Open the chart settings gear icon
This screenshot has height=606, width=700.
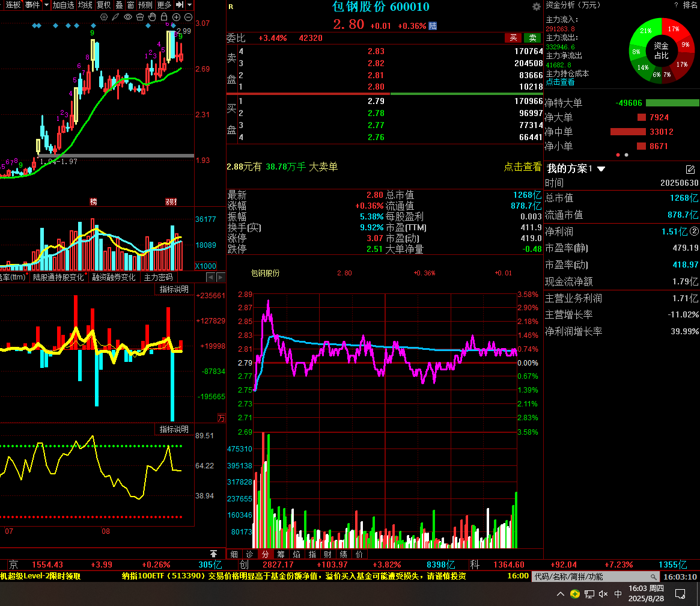pyautogui.click(x=104, y=17)
